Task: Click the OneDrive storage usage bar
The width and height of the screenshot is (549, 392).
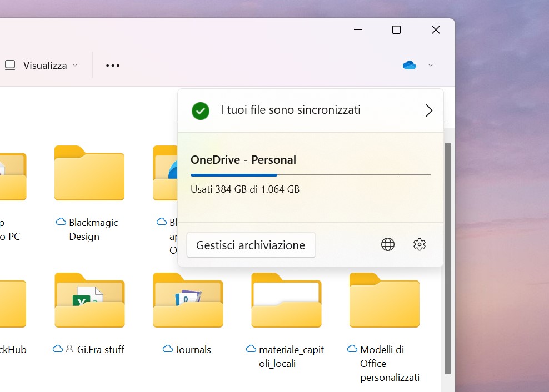Action: (x=311, y=175)
